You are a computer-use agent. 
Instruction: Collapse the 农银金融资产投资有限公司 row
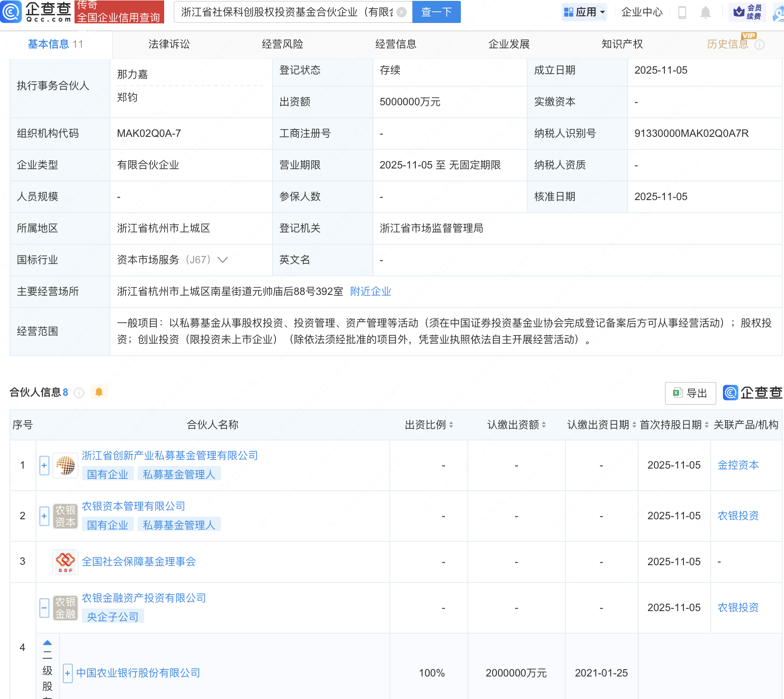click(x=44, y=608)
